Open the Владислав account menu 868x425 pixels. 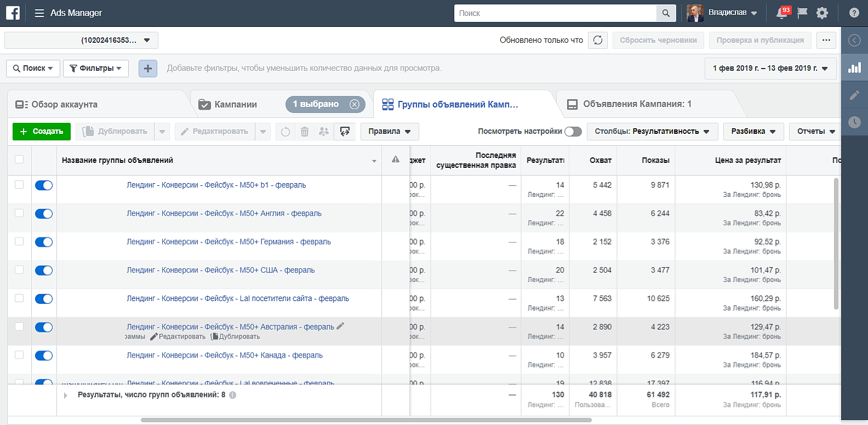click(x=733, y=13)
